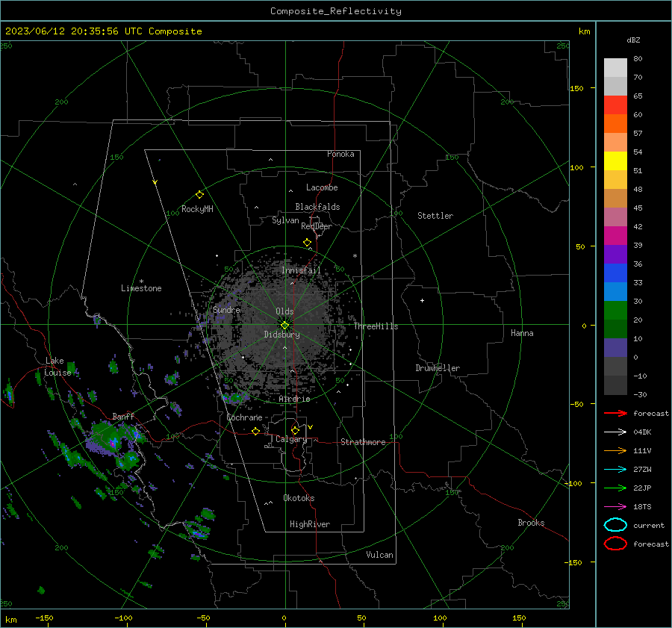672x628 pixels.
Task: Click the Okotoks label
Action: point(299,498)
